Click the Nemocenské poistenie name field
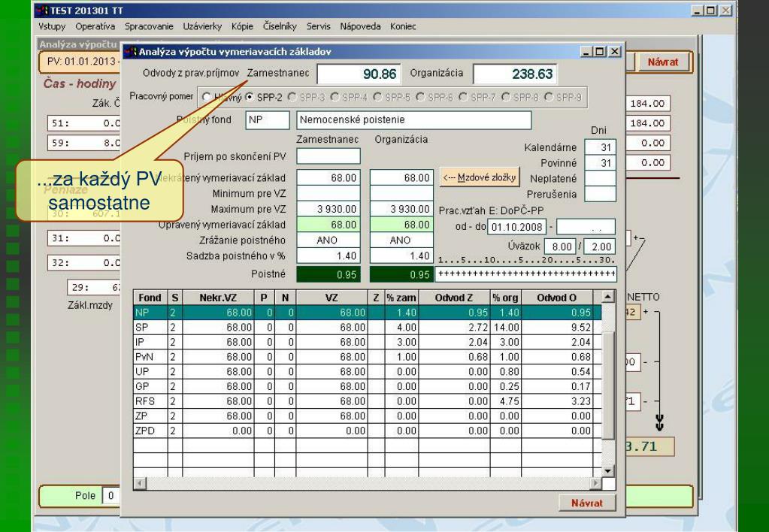769x532 pixels. 414,120
